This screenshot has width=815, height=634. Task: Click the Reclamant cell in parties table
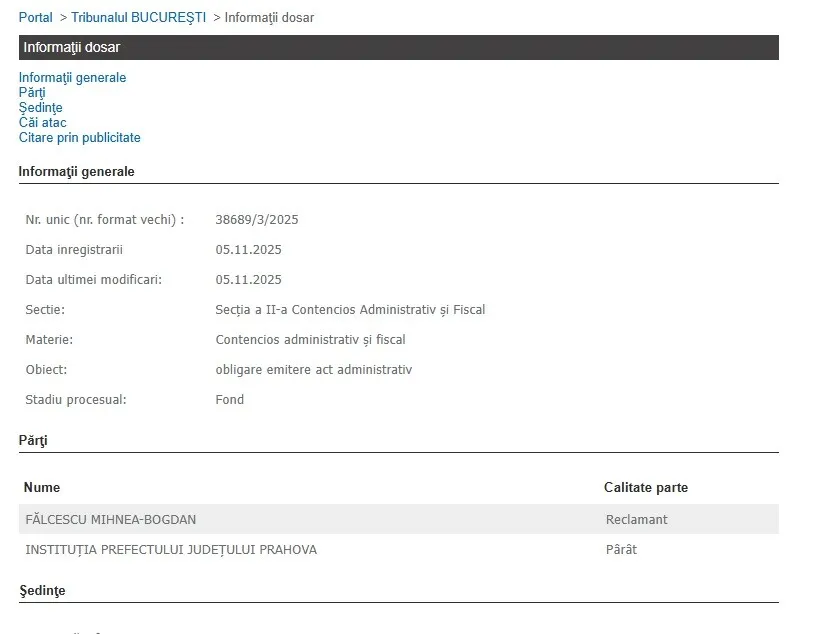pyautogui.click(x=636, y=520)
